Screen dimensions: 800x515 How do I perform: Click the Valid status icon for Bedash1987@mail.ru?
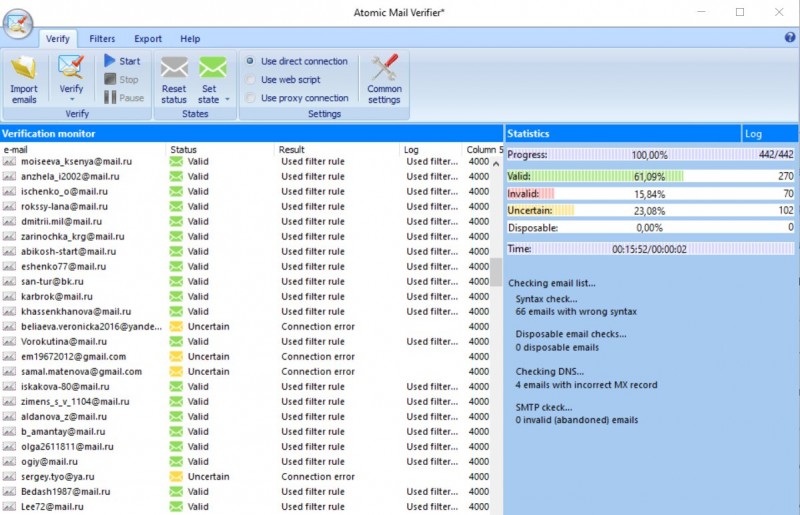(x=176, y=492)
